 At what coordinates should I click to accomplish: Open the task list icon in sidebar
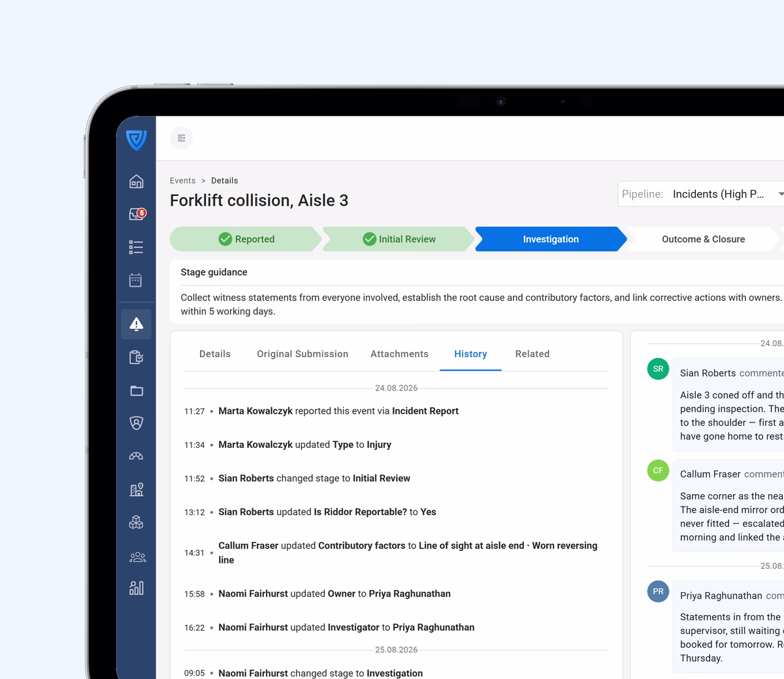click(x=136, y=247)
